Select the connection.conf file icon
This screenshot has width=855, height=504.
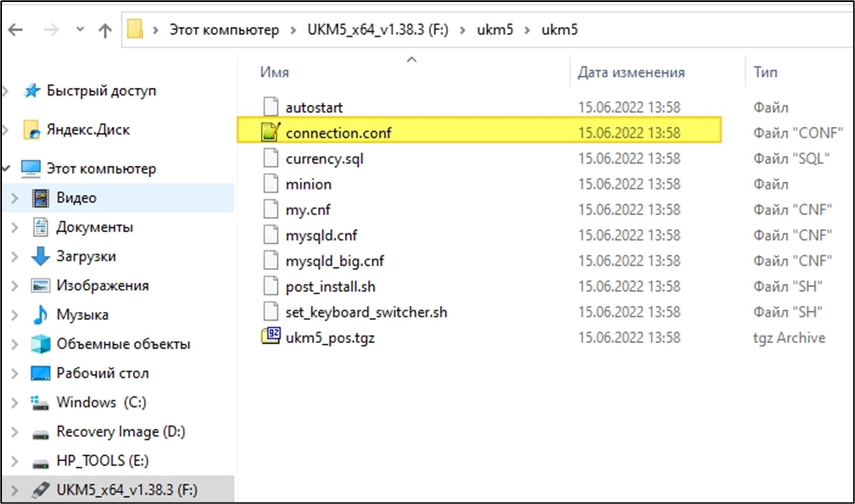[271, 132]
